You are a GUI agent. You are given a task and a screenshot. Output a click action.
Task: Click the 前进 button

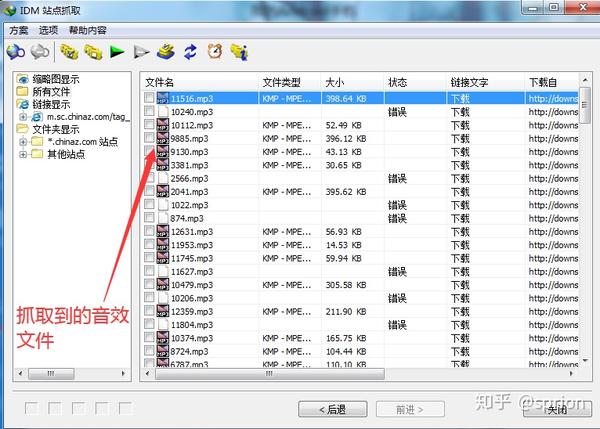[410, 409]
